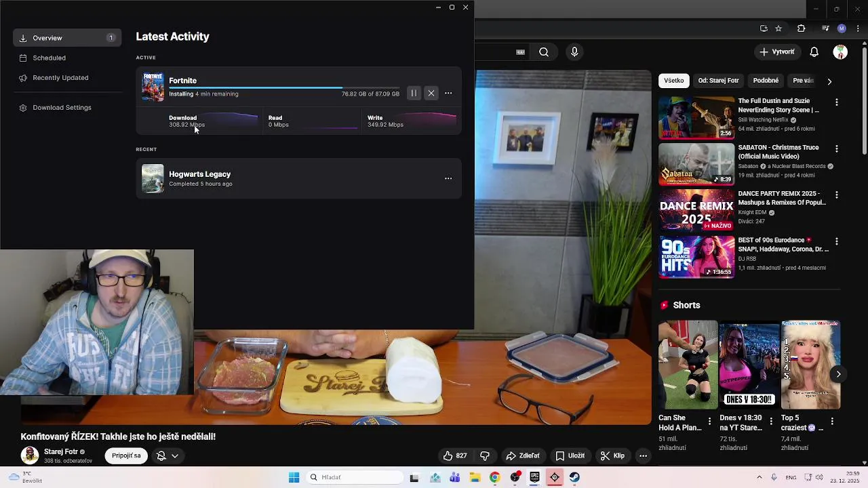This screenshot has height=488, width=868.
Task: Open options for Dustin and Suzie video
Action: (x=837, y=102)
